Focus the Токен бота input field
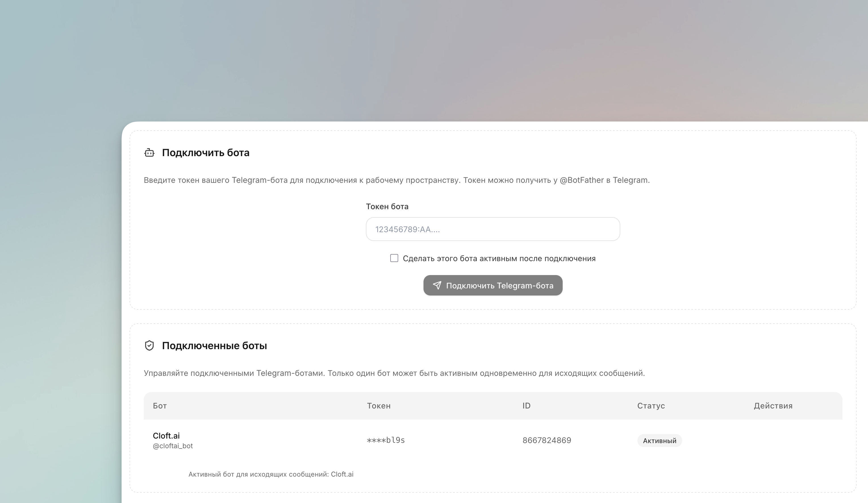The image size is (868, 503). pos(493,229)
